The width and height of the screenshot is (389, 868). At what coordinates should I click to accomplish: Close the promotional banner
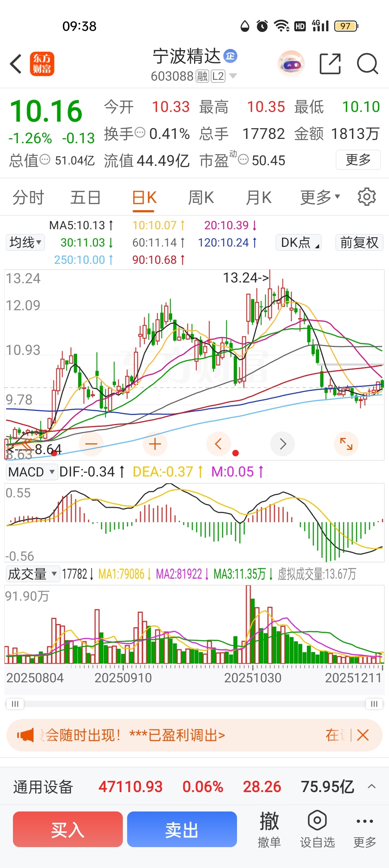tap(363, 735)
